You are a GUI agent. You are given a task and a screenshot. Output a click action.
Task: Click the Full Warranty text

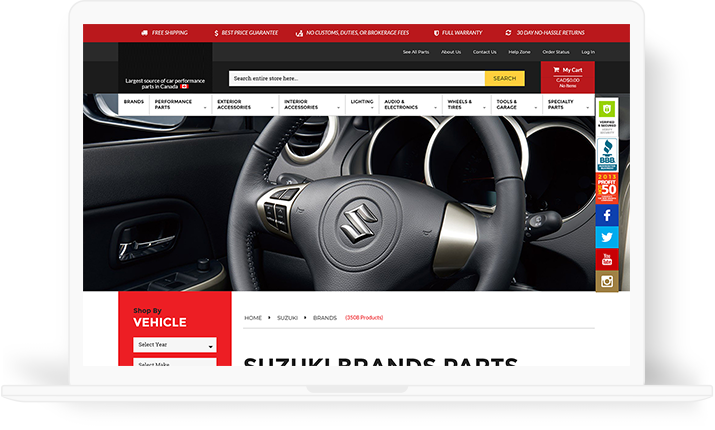(462, 33)
